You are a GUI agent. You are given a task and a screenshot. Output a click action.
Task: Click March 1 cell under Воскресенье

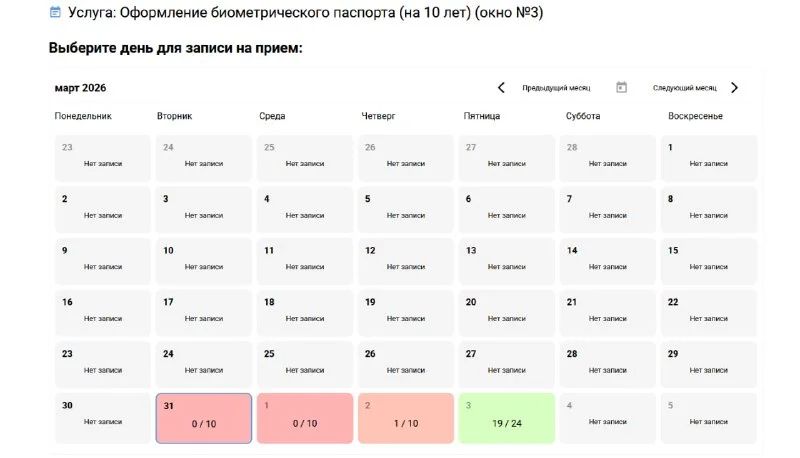(709, 158)
